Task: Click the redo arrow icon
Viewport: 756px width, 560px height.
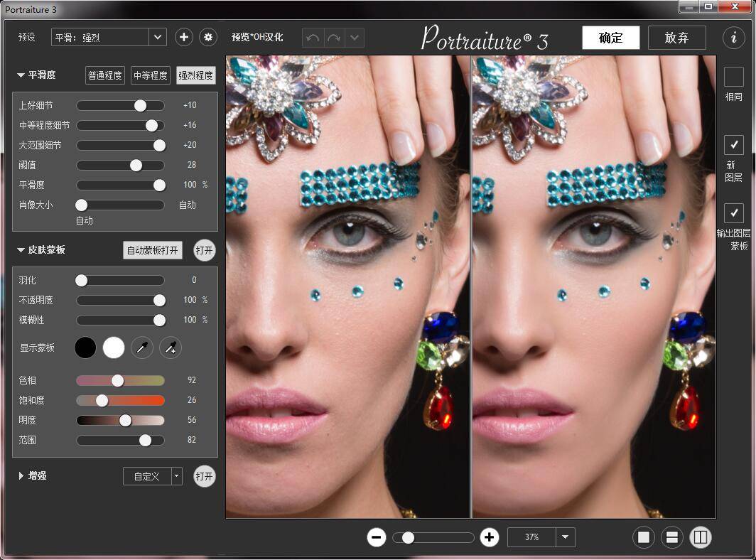Action: pyautogui.click(x=333, y=38)
